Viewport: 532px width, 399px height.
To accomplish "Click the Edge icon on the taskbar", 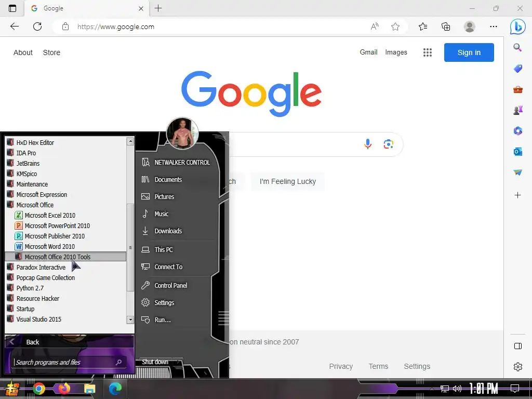I will coord(115,389).
